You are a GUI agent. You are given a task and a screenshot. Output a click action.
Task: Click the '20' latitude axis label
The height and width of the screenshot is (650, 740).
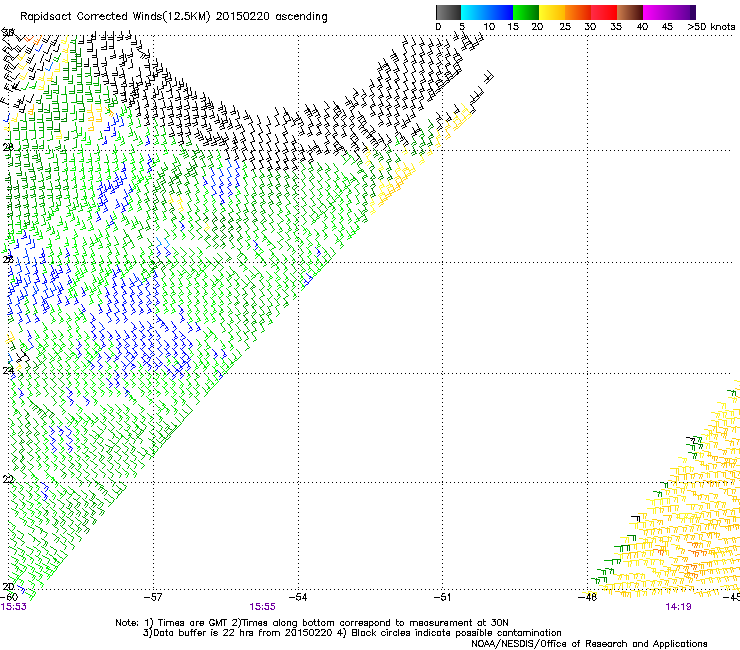(8, 586)
